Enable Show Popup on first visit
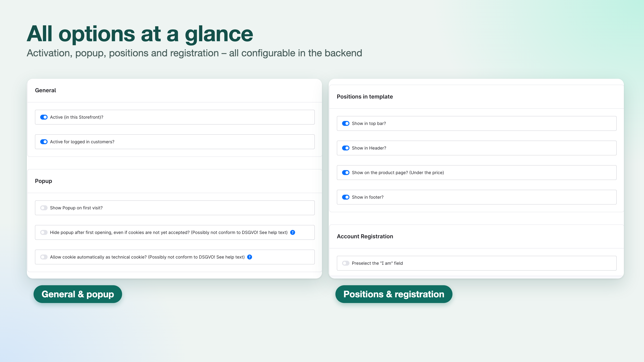644x362 pixels. pyautogui.click(x=44, y=208)
